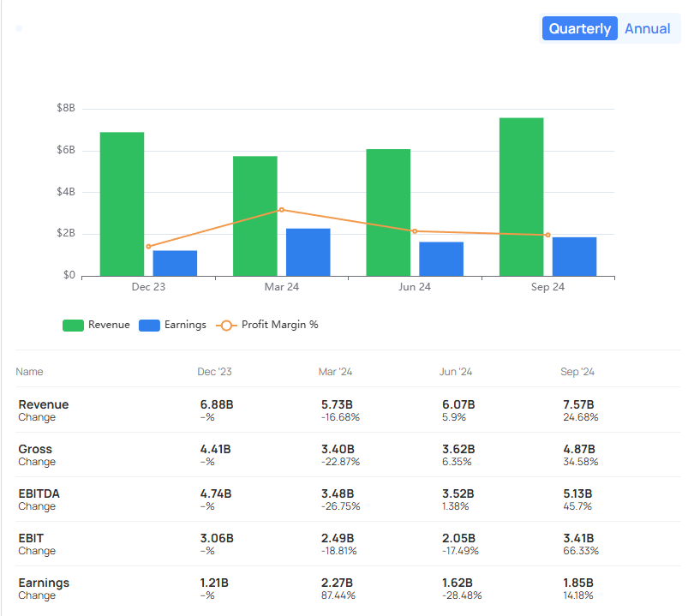Click the Name column header
Image resolution: width=694 pixels, height=616 pixels.
[x=29, y=372]
